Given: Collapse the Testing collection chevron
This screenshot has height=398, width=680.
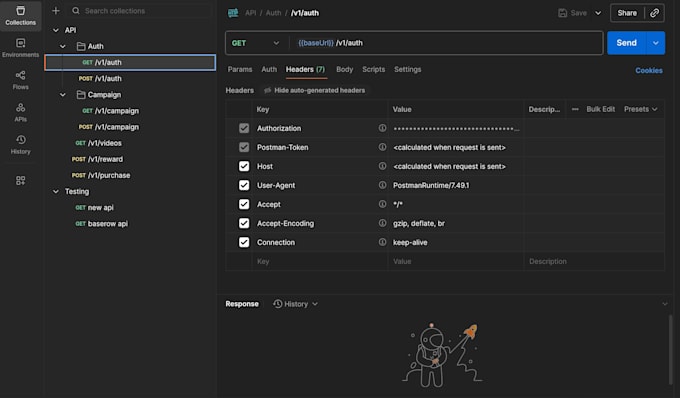Looking at the screenshot, I should (x=56, y=191).
